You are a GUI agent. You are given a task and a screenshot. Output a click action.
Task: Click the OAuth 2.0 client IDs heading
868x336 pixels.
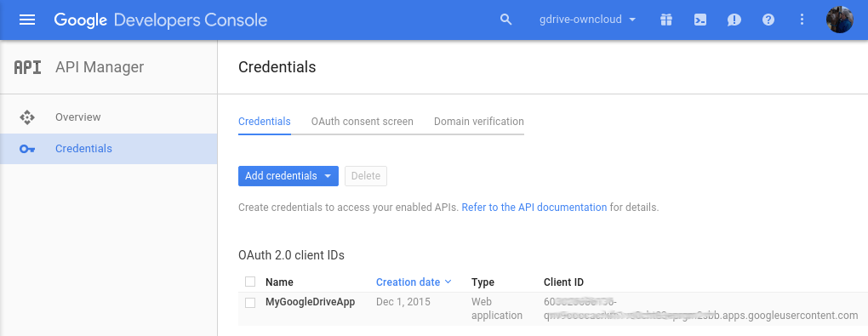(291, 256)
